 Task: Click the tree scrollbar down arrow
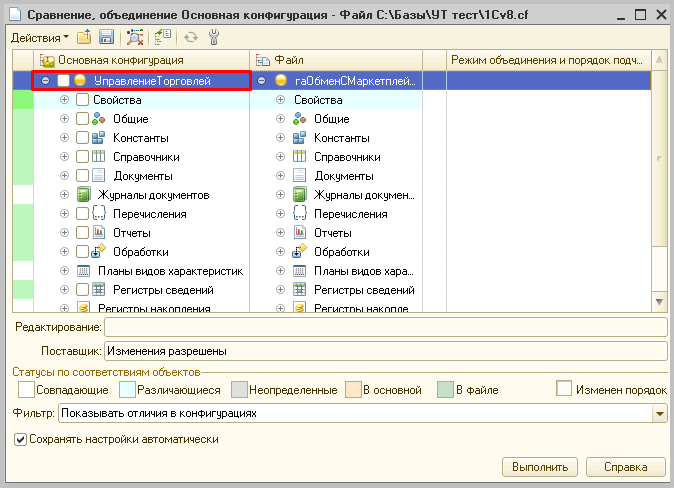coord(659,302)
